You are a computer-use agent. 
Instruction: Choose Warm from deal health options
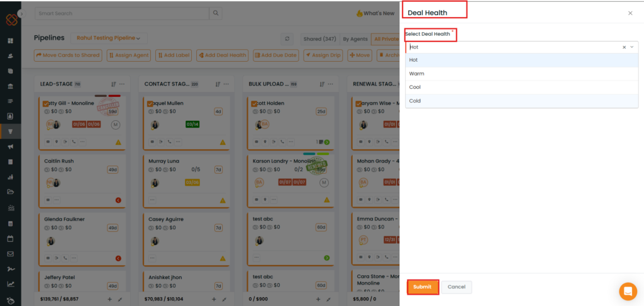[x=416, y=74]
